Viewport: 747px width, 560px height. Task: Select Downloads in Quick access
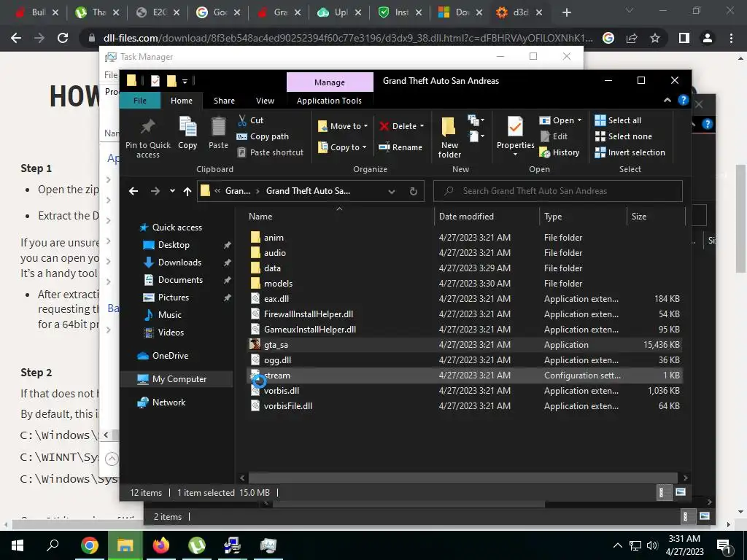(x=179, y=262)
